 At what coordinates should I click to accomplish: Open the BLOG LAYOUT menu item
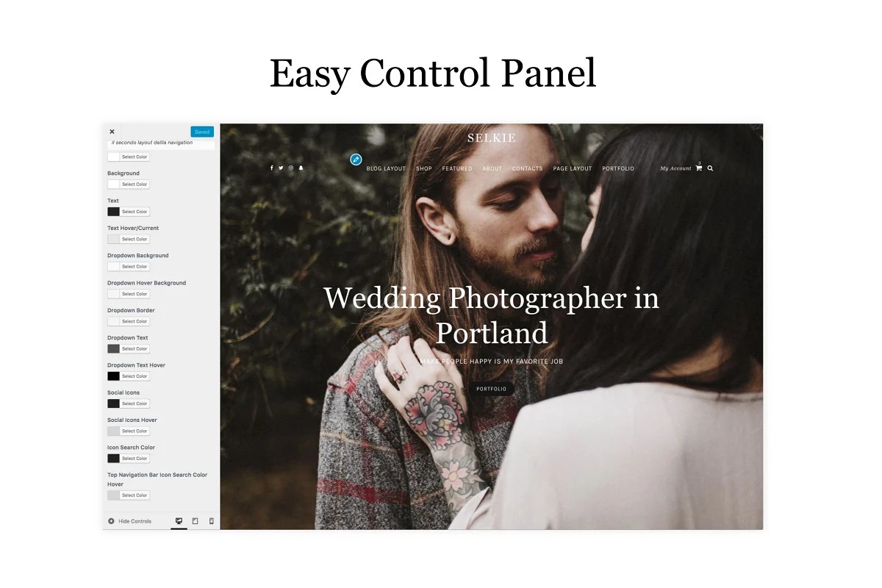386,168
